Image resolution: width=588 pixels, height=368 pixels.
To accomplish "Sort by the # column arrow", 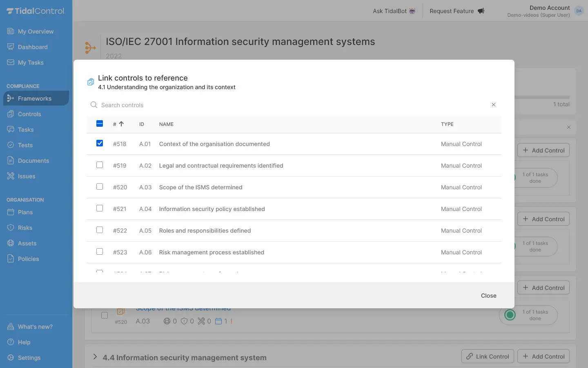I will coord(121,124).
